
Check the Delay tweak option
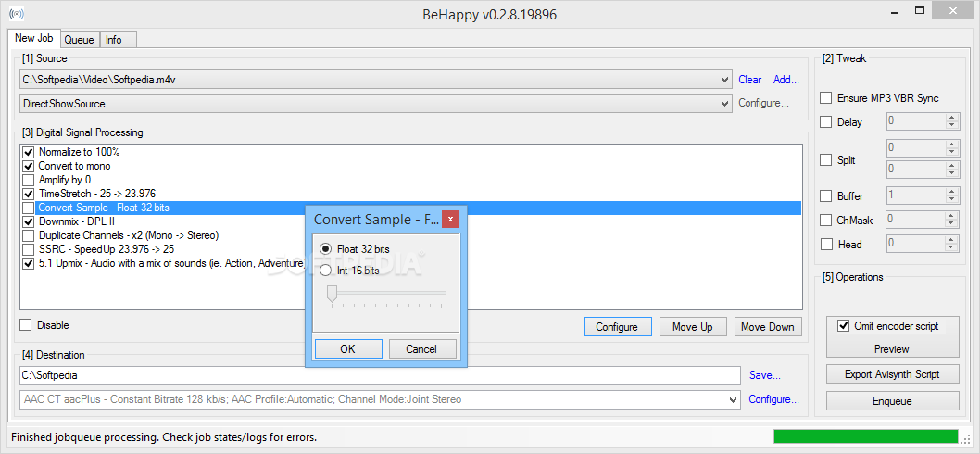pos(826,122)
